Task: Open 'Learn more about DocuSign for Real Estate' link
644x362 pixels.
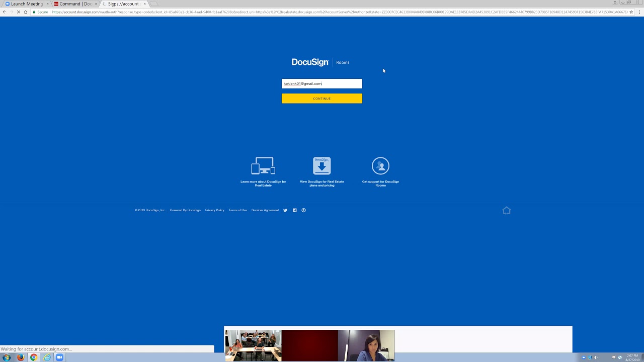Action: tap(263, 184)
